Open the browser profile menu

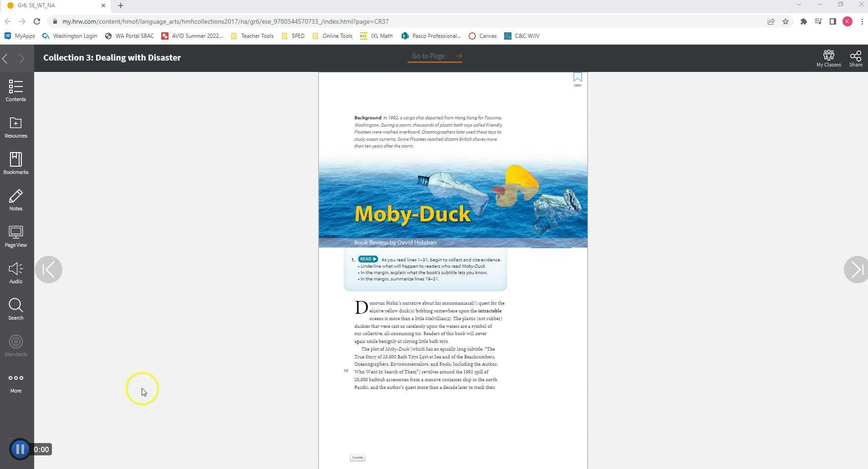847,21
